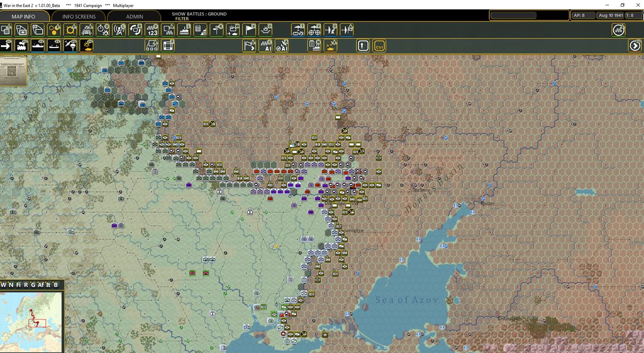Screen dimensions: 644x353
Task: Click the air targets crosshair icon (hotkey Y)
Action: [314, 30]
